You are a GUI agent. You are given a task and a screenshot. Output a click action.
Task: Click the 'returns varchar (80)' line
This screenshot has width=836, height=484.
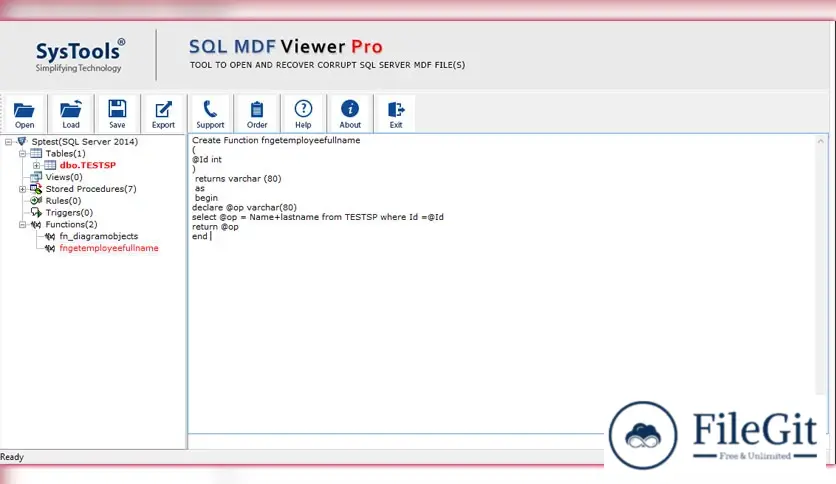pyautogui.click(x=238, y=179)
